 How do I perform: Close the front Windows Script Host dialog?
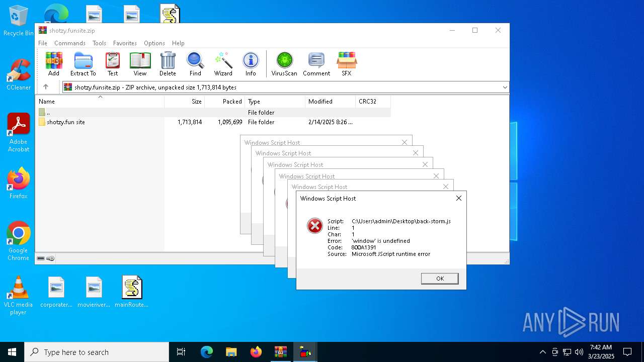click(x=458, y=198)
